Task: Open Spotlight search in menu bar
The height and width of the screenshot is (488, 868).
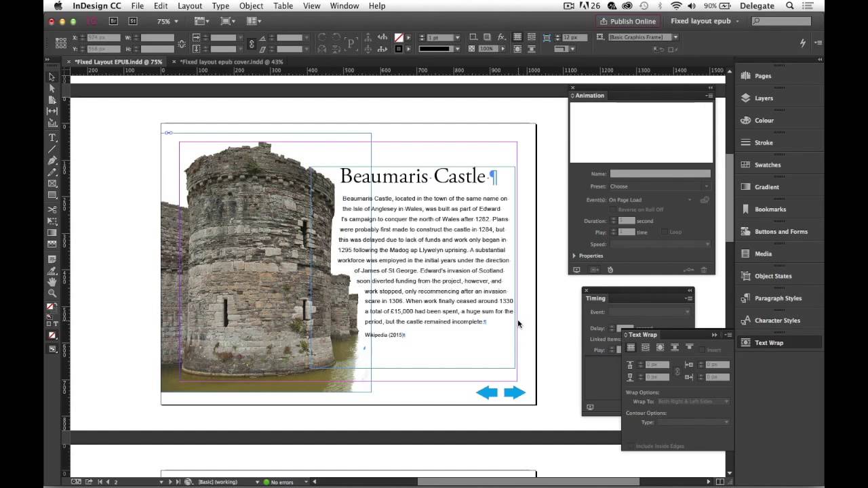Action: tap(790, 6)
